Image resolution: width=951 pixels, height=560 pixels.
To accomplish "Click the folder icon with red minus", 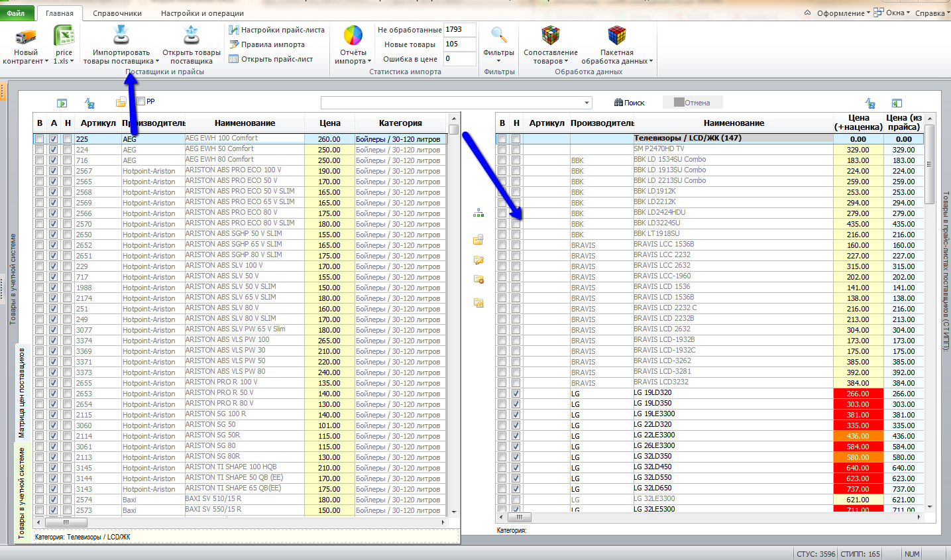I will coord(478,280).
